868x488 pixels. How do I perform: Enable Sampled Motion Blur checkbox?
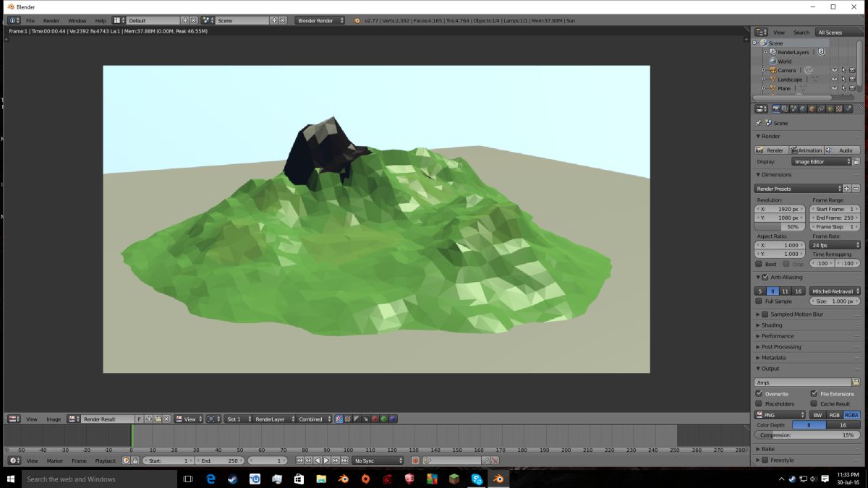pyautogui.click(x=765, y=314)
